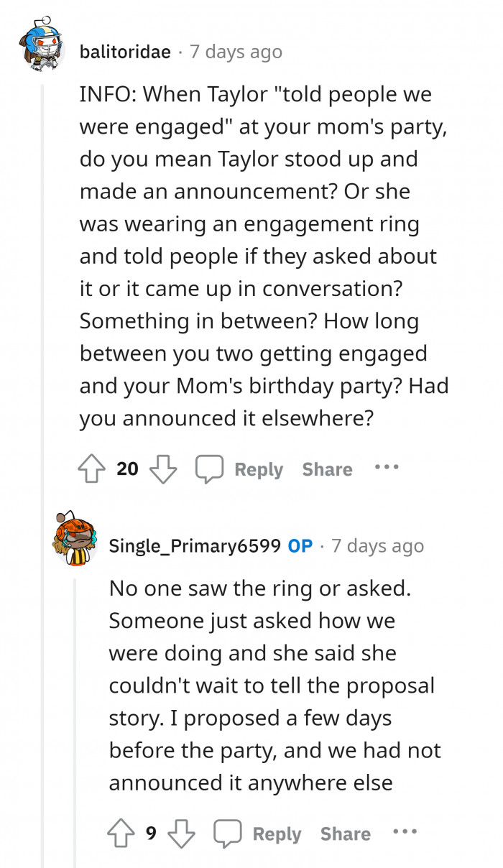Viewport: 503px width, 868px height.
Task: Open Single_Primary6599's avatar
Action: tap(75, 541)
